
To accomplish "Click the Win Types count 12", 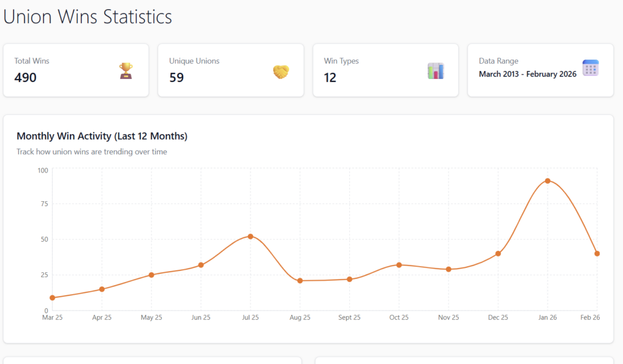I will (330, 78).
